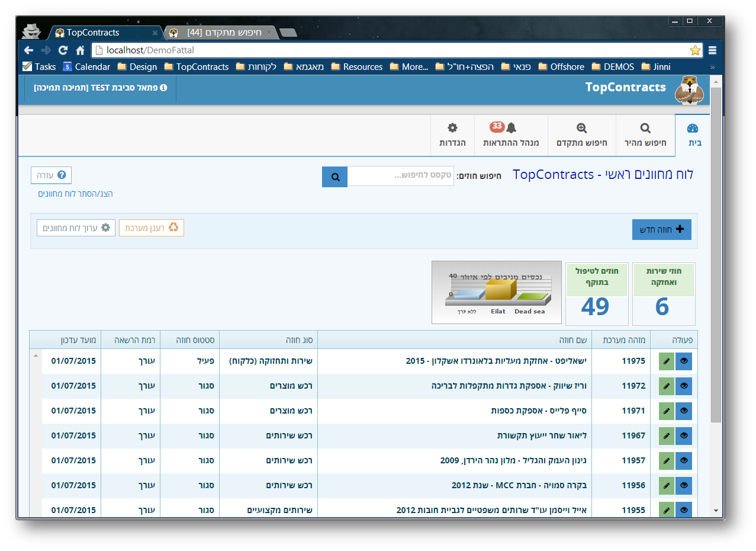This screenshot has height=551, width=756.
Task: Click the browser forward arrow
Action: [46, 50]
